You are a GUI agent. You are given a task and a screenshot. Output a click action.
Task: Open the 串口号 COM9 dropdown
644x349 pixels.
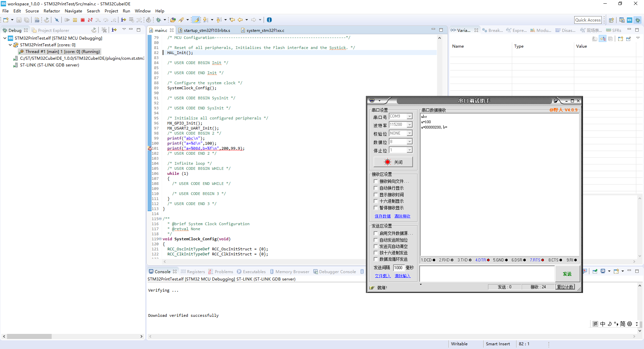410,116
